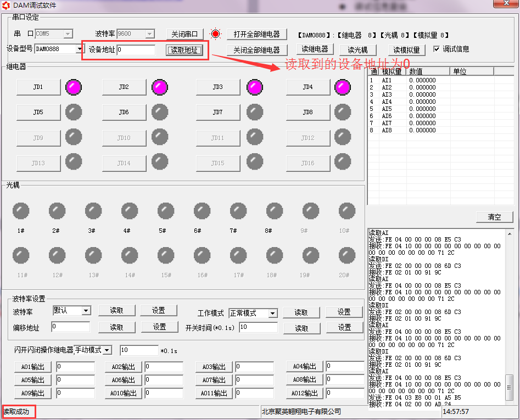Open the 手动模式 flash mode dropdown
The height and width of the screenshot is (420, 520).
(x=107, y=350)
